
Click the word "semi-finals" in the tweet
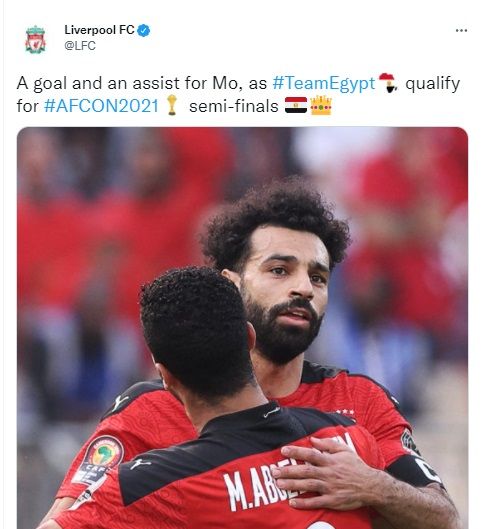(234, 106)
